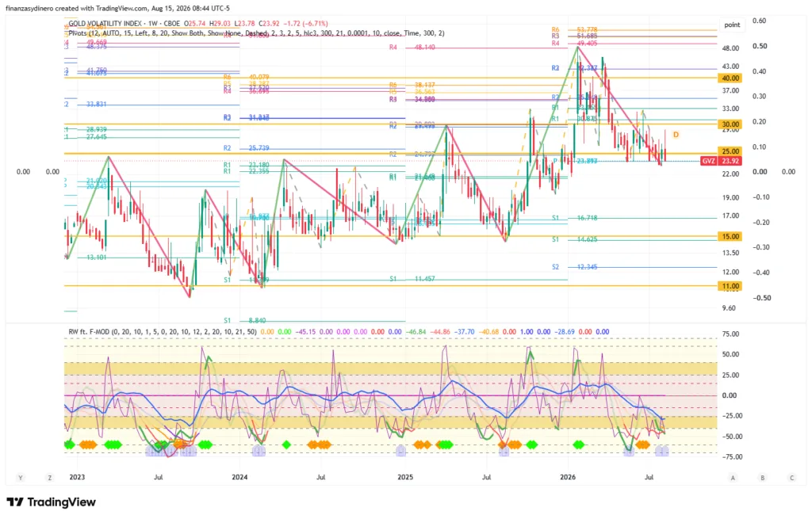Click the 37.00 price axis value
The image size is (812, 519).
730,90
